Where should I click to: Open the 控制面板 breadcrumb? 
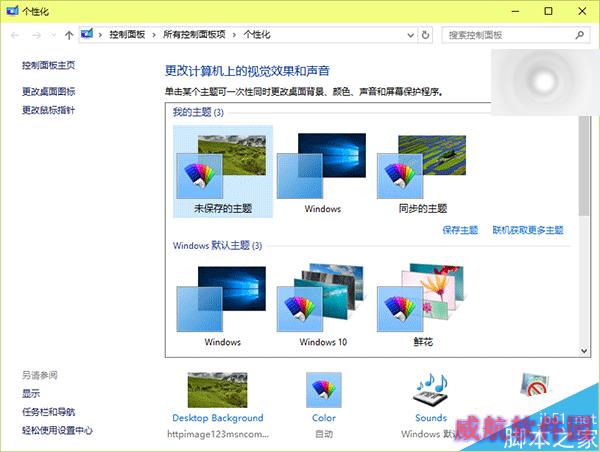coord(127,35)
